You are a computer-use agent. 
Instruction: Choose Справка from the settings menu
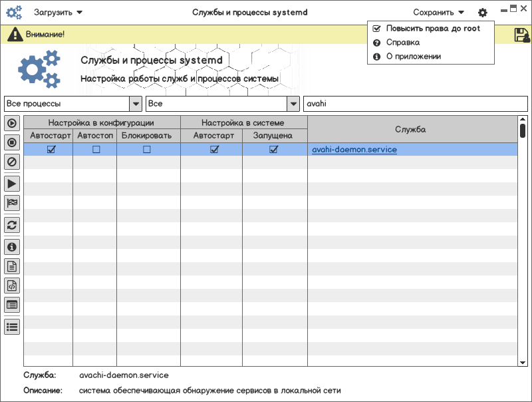coord(403,43)
